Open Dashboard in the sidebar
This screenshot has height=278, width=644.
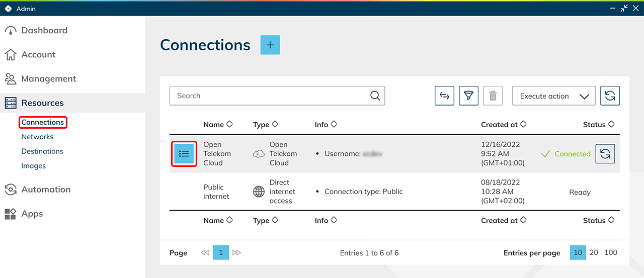[x=44, y=31]
